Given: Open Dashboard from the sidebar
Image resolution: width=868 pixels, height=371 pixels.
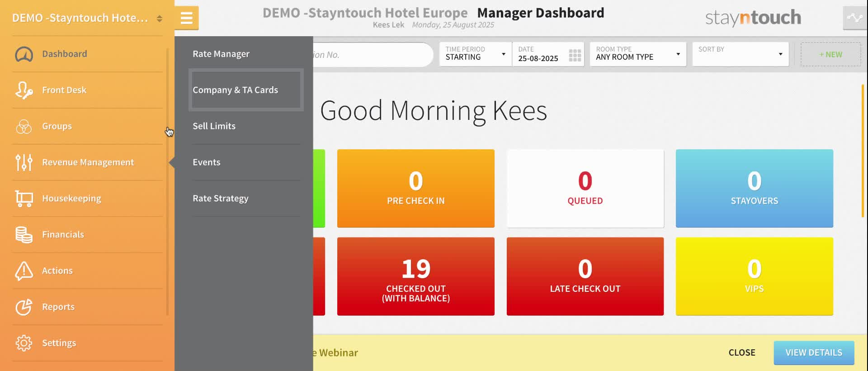Looking at the screenshot, I should [87, 54].
